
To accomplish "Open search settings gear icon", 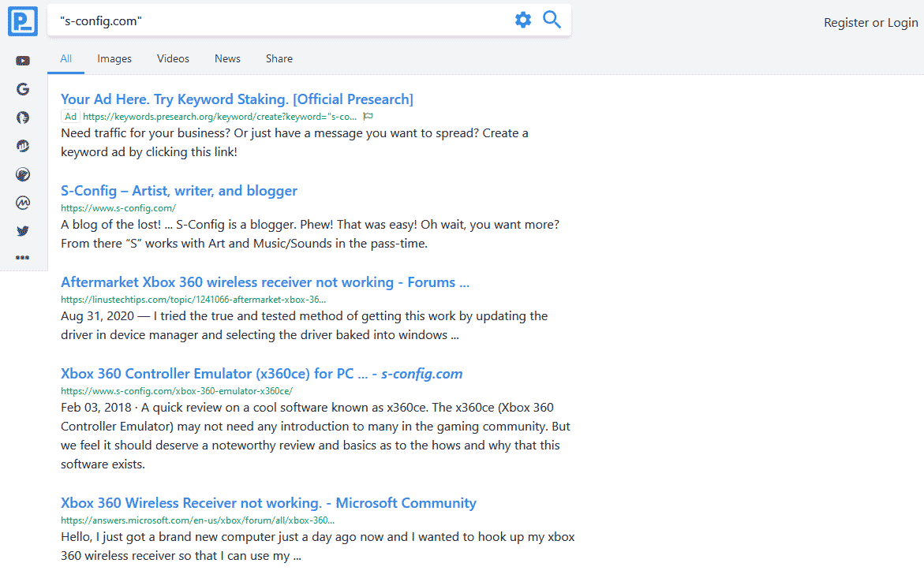I will click(522, 20).
